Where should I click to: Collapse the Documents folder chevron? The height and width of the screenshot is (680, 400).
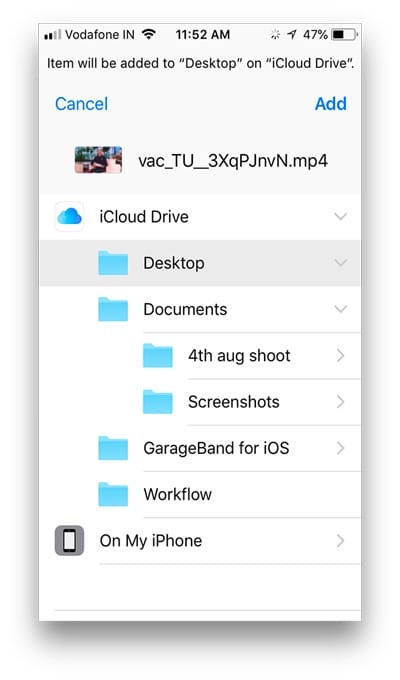[x=341, y=309]
